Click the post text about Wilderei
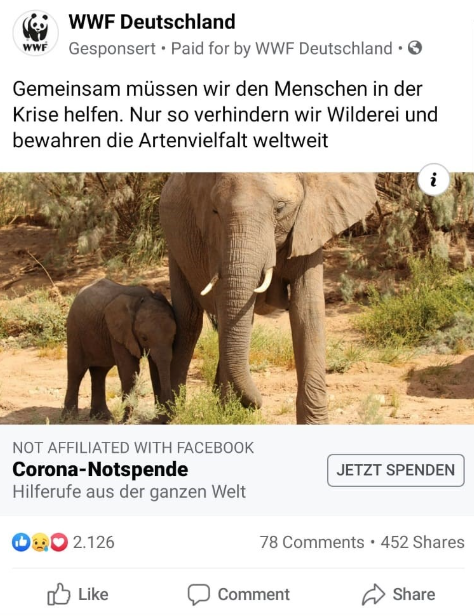This screenshot has width=474, height=616. [x=225, y=115]
